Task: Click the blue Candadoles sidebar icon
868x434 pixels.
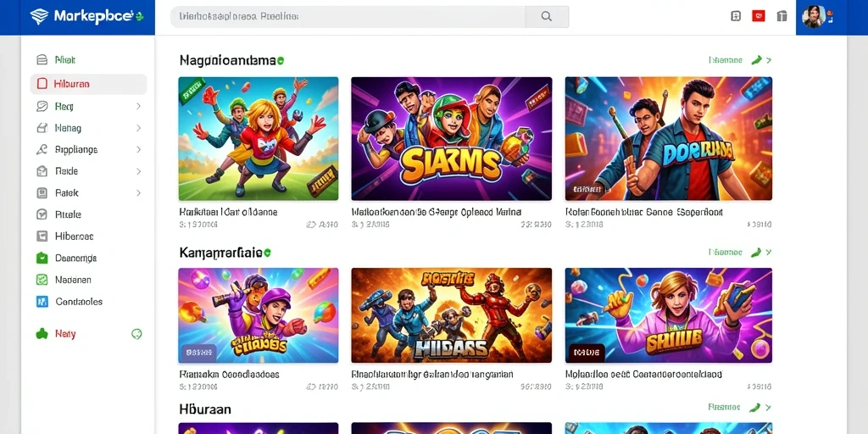Action: pyautogui.click(x=42, y=302)
